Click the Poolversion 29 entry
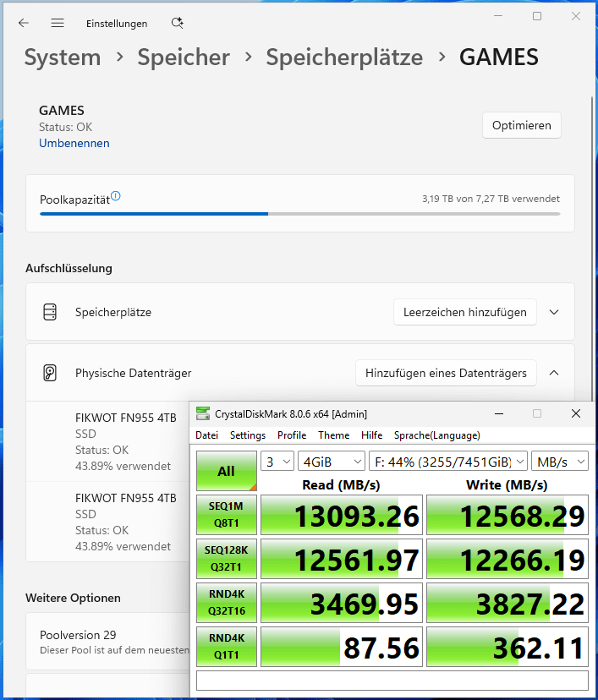The image size is (598, 700). (x=107, y=642)
